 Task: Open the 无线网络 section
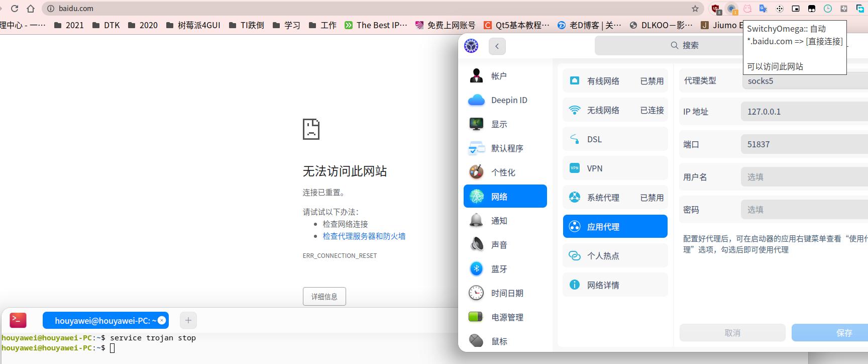coord(615,110)
